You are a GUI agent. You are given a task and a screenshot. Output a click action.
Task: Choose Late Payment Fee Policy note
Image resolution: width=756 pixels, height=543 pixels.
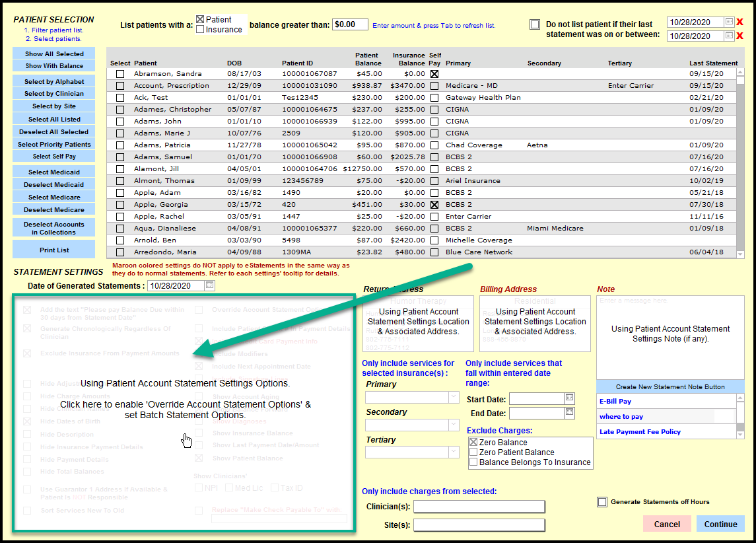(x=640, y=432)
